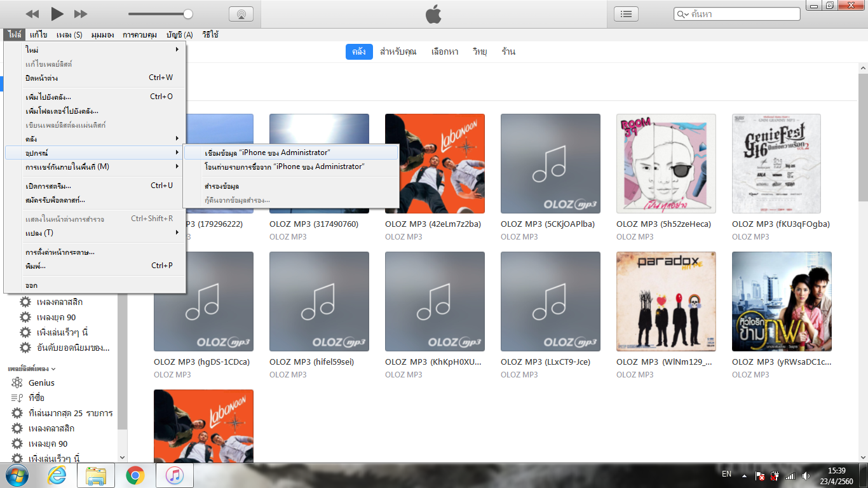Switch to the สำหรับคุณ tab
The width and height of the screenshot is (868, 488).
tap(398, 51)
